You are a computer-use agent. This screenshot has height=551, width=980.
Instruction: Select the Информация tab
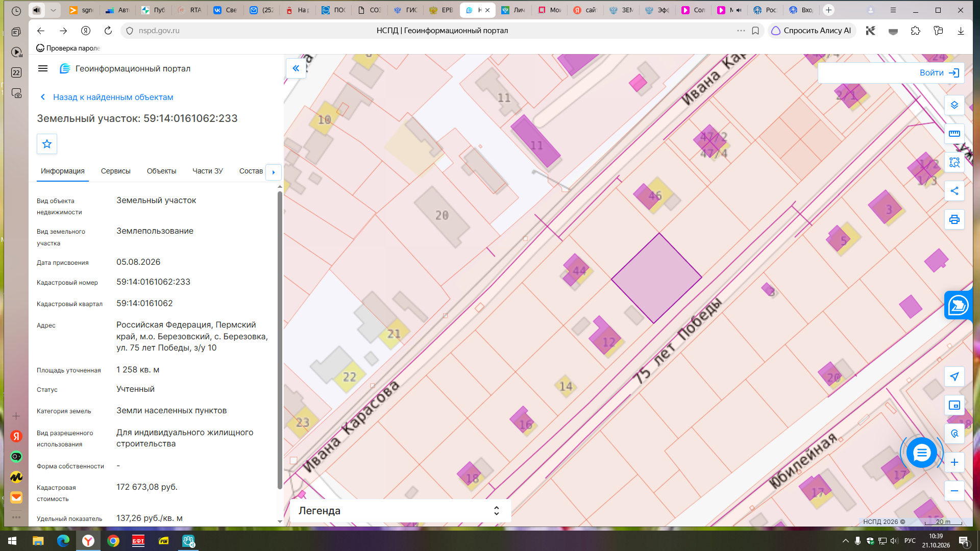[x=63, y=171]
